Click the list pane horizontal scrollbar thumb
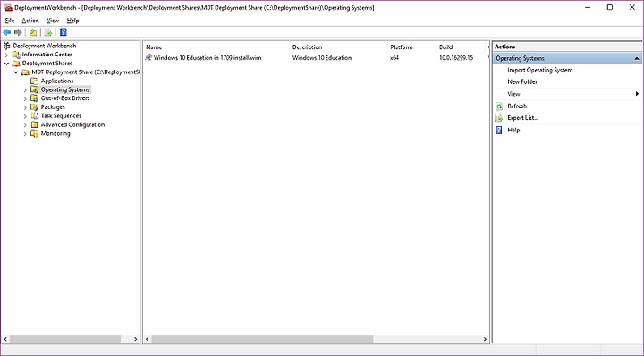This screenshot has height=356, width=644. (262, 339)
